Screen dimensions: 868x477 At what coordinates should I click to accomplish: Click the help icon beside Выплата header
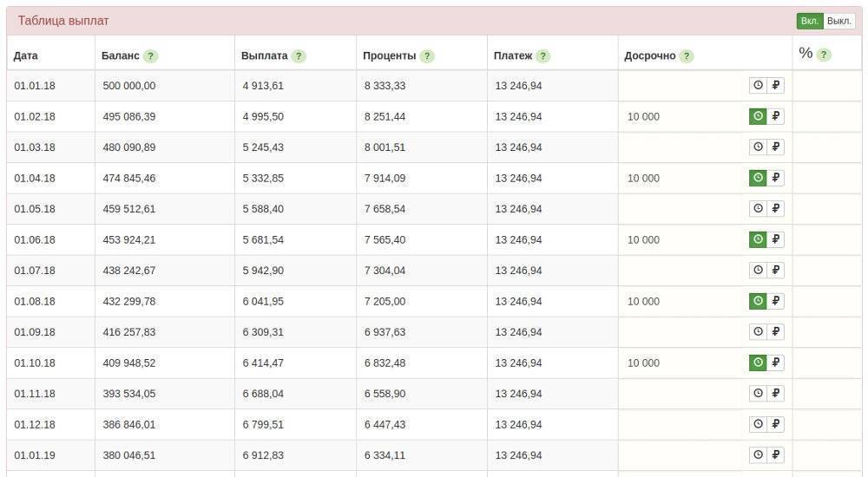(299, 56)
